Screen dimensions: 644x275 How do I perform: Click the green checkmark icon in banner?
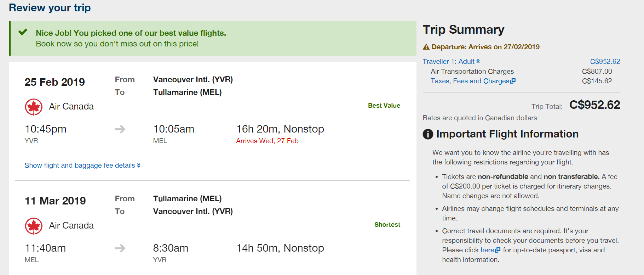pyautogui.click(x=23, y=32)
